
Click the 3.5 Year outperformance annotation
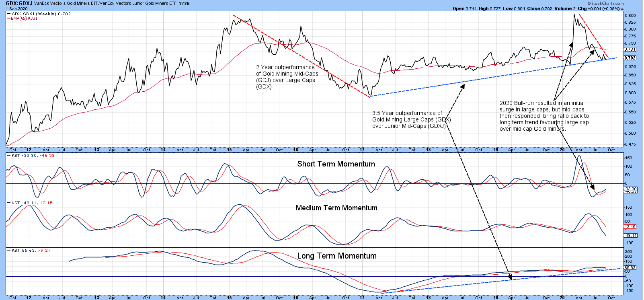[412, 119]
